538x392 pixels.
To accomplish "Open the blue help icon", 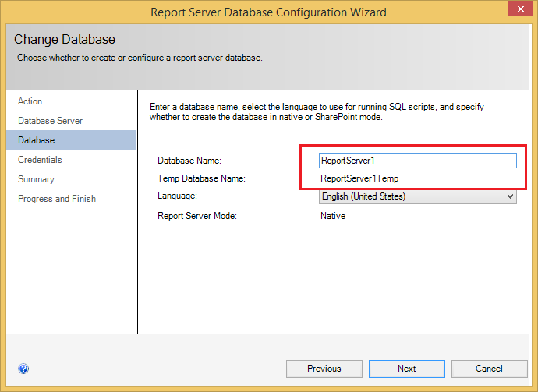I will (x=23, y=369).
